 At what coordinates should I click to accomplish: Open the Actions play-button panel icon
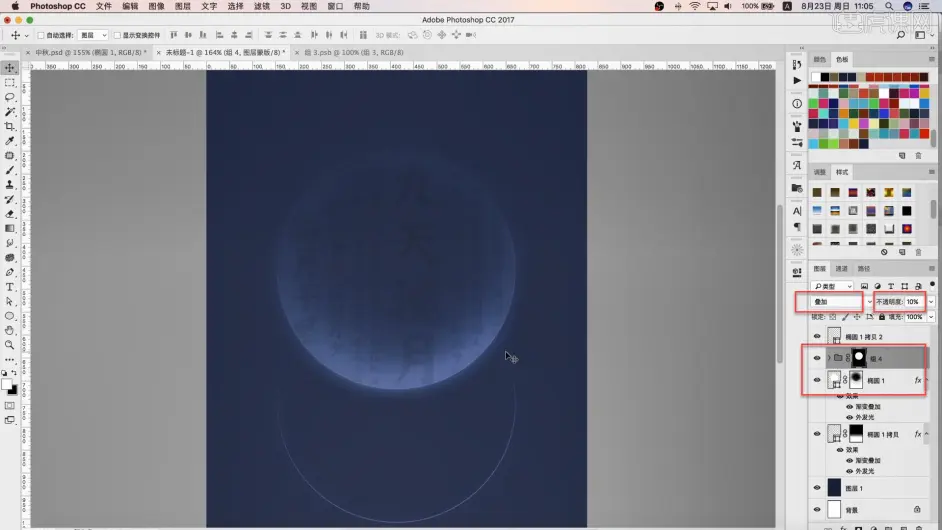pos(797,80)
